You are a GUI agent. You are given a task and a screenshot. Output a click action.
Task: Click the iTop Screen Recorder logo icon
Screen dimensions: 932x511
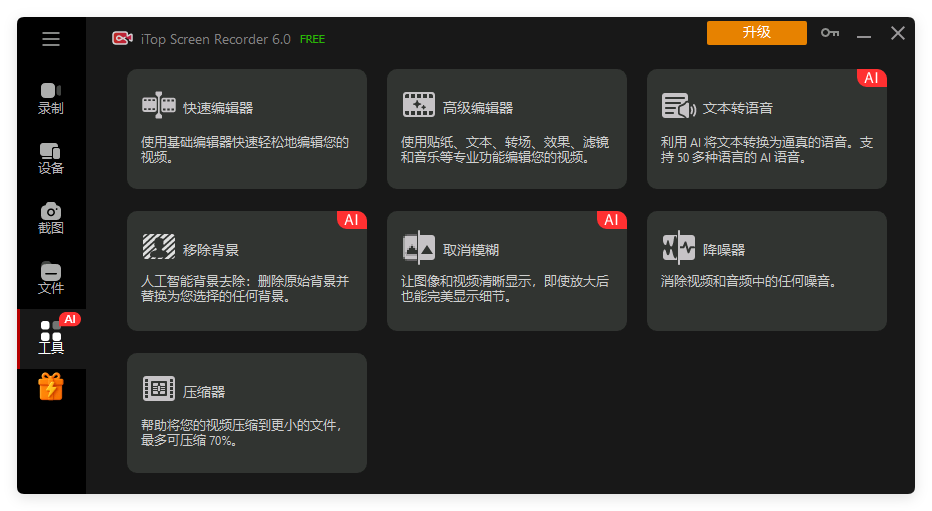point(122,39)
